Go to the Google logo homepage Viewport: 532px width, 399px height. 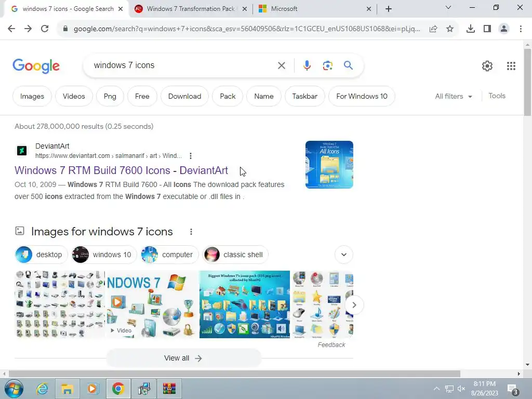tap(36, 66)
